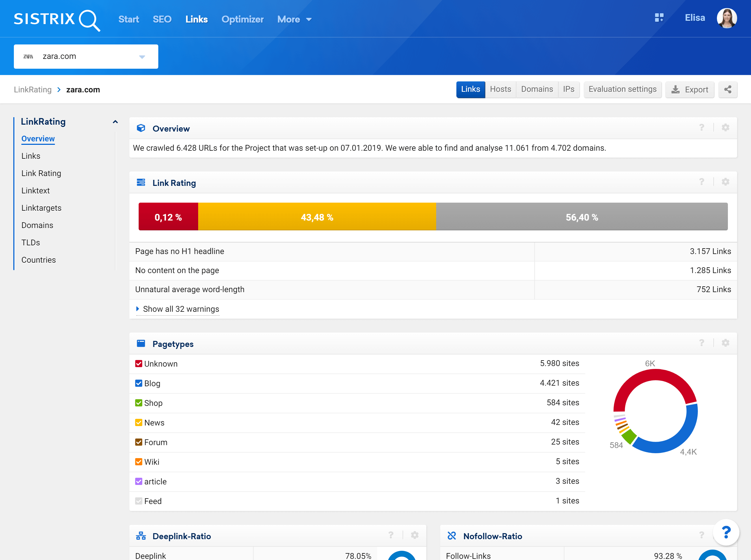Open Countries in the sidebar
The height and width of the screenshot is (560, 751).
click(39, 260)
